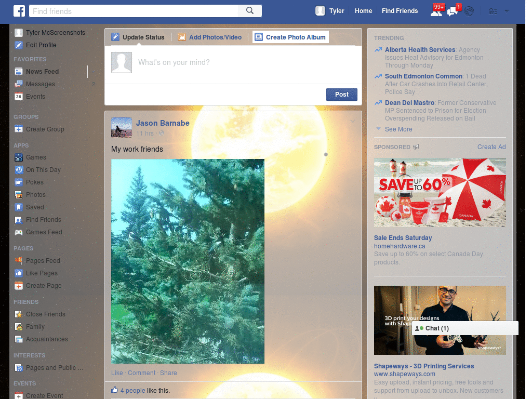Click the Create Page plus icon
Viewport: 532px width, 399px height.
point(19,286)
